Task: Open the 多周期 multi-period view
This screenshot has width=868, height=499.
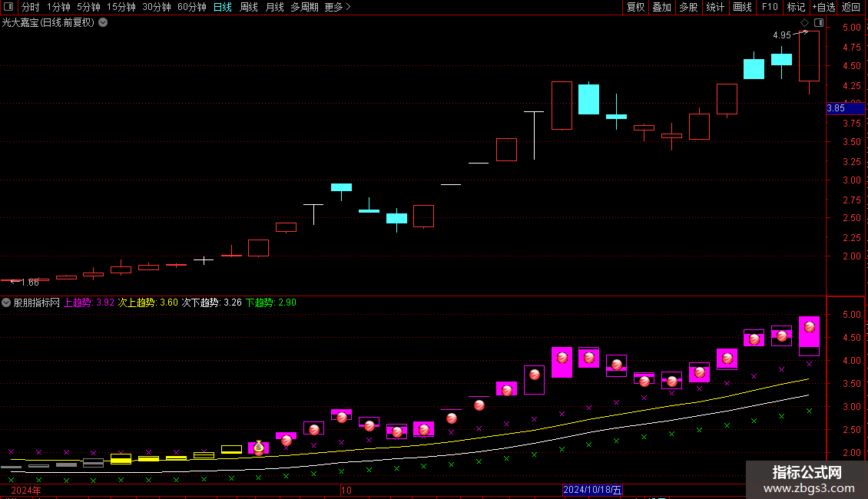Action: click(x=304, y=7)
